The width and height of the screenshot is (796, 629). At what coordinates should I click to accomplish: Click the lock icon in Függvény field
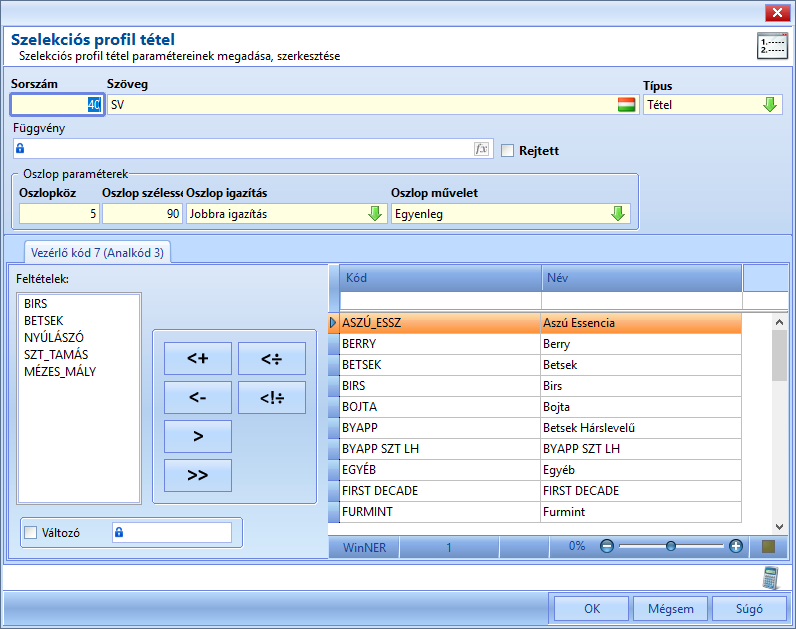click(x=20, y=148)
